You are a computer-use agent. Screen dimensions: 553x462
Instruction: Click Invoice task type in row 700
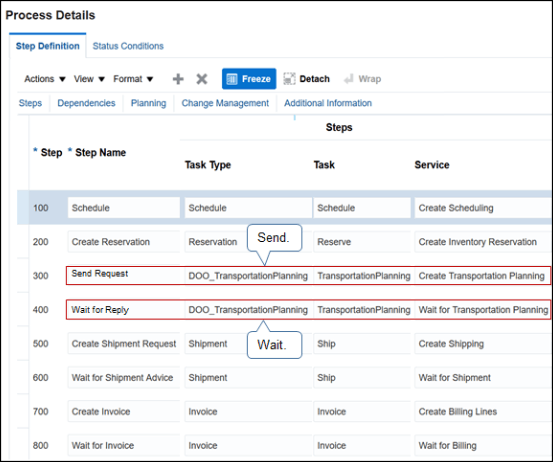pyautogui.click(x=248, y=412)
